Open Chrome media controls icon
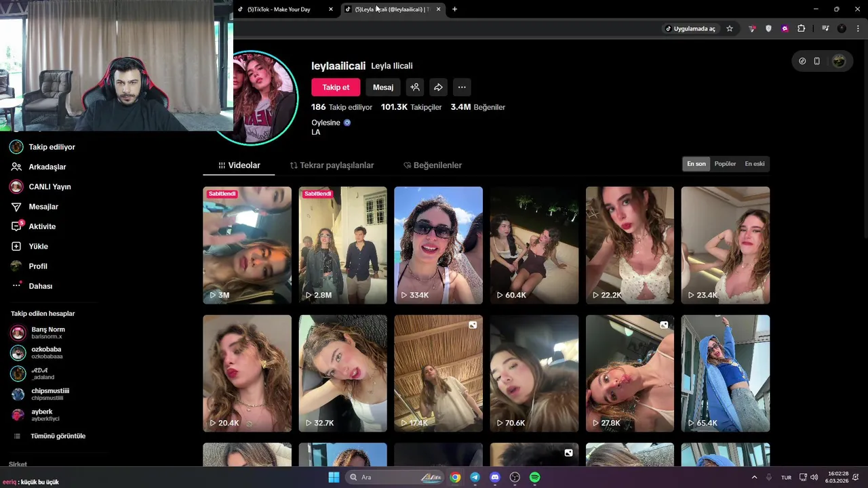Image resolution: width=868 pixels, height=488 pixels. [x=825, y=28]
